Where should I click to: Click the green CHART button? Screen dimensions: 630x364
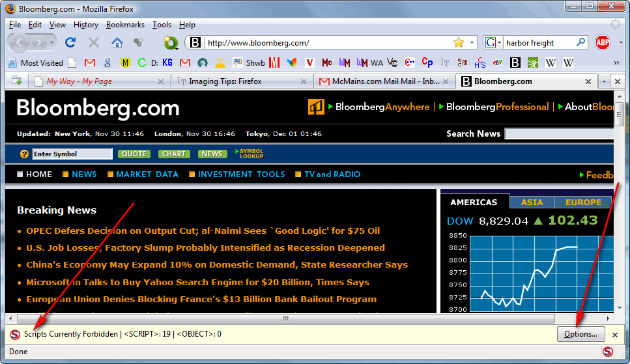pos(173,154)
